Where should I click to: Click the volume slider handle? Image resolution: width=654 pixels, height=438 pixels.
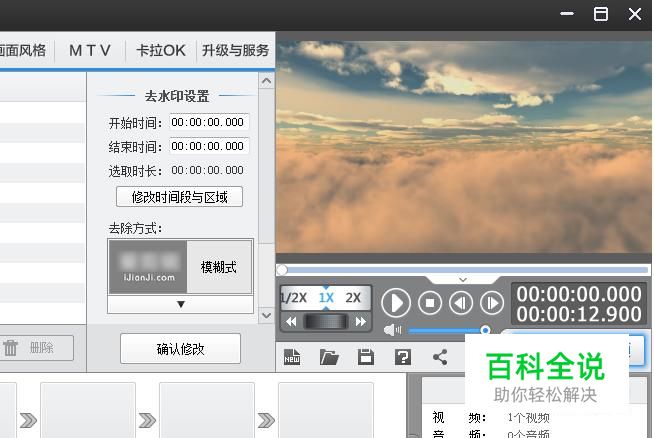[485, 330]
